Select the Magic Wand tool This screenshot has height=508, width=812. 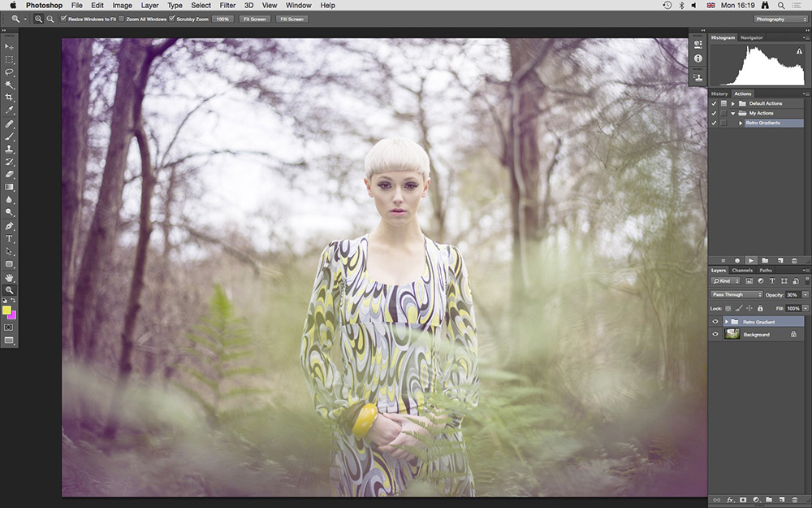coord(9,85)
